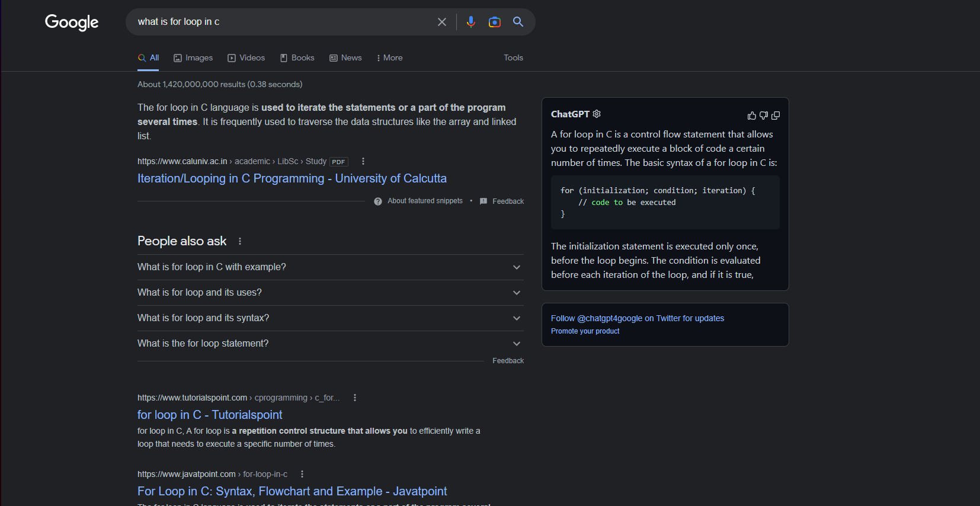This screenshot has height=506, width=980.
Task: Expand 'What is for loop in C with example?'
Action: click(331, 267)
